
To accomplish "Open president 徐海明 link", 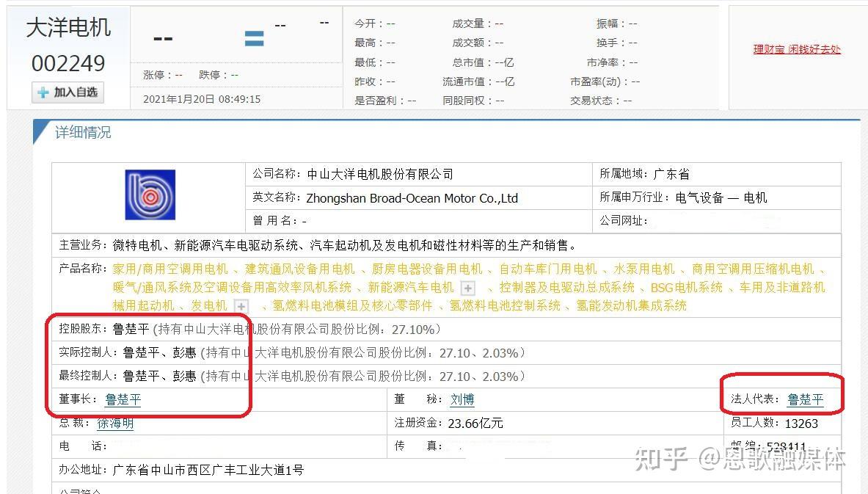I will 114,424.
